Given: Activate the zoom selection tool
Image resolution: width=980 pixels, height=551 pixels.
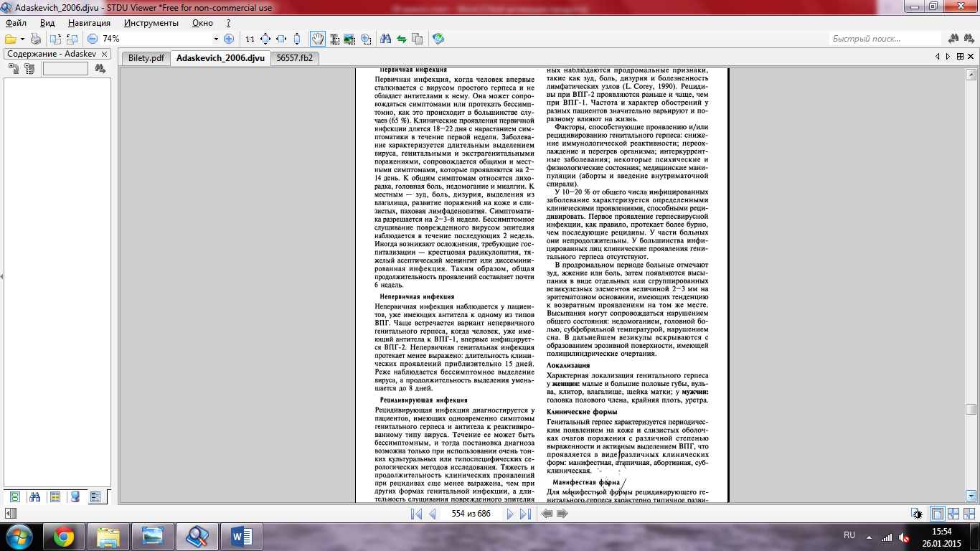Looking at the screenshot, I should click(x=366, y=39).
